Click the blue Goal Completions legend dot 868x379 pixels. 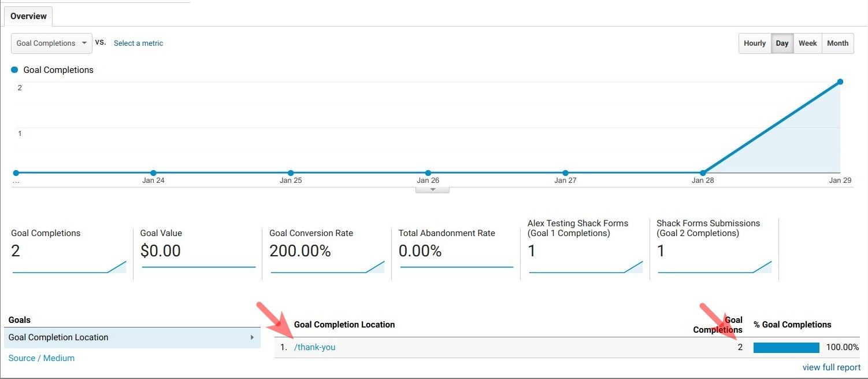14,69
